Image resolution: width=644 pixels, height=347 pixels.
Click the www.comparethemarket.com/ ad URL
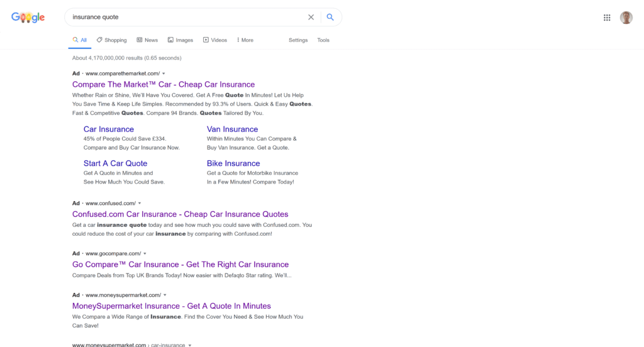[123, 74]
